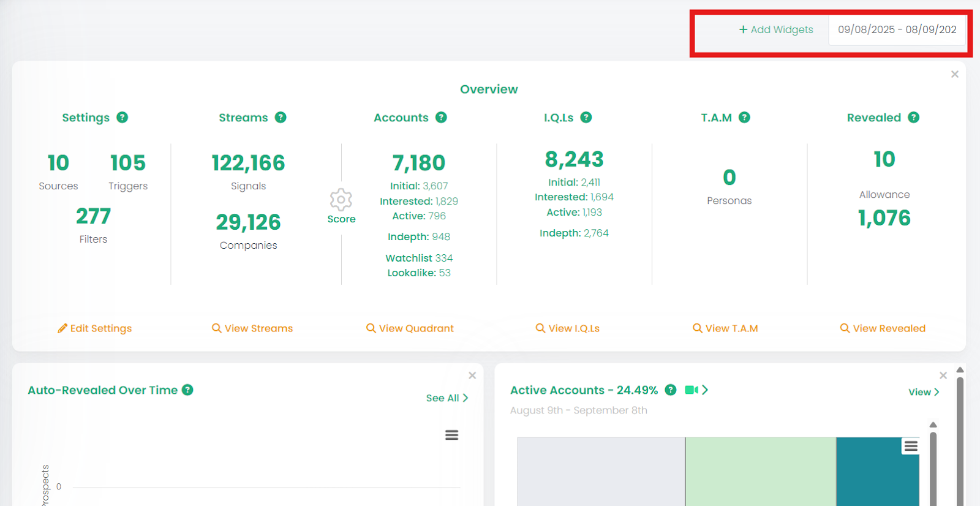Open help icon next to Settings
This screenshot has height=506, width=980.
(123, 118)
